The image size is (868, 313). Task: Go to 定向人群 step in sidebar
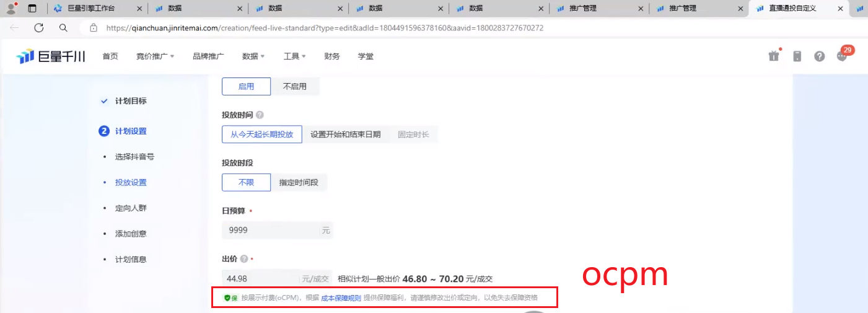131,208
